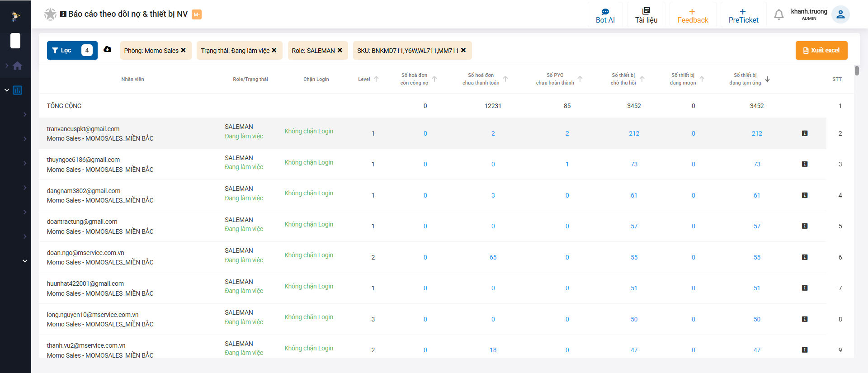The height and width of the screenshot is (373, 868).
Task: Click the M- badge beside the title
Action: pos(197,14)
